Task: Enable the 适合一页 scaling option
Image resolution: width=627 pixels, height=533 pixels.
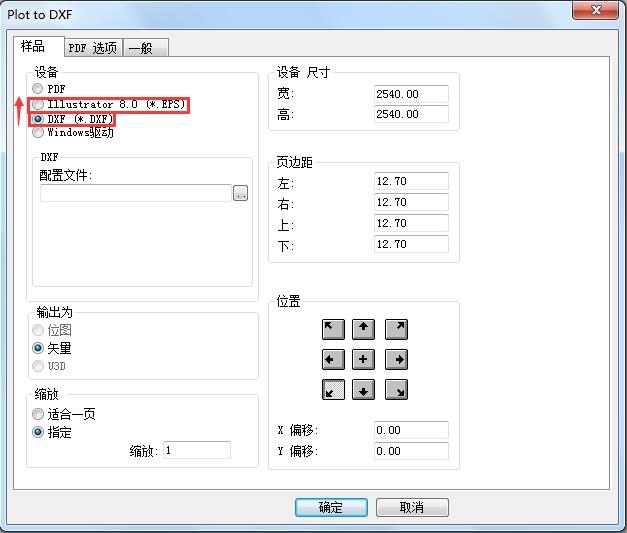Action: [39, 414]
